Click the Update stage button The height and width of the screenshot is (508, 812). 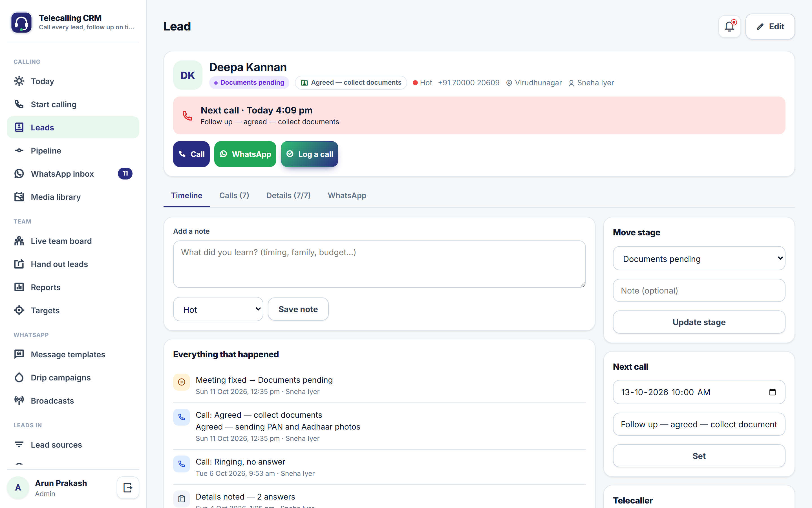tap(699, 322)
